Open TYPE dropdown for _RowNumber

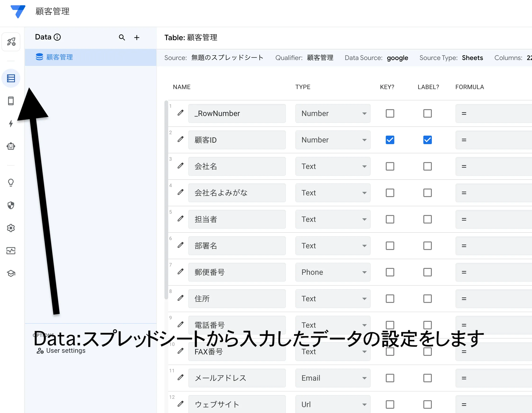333,114
